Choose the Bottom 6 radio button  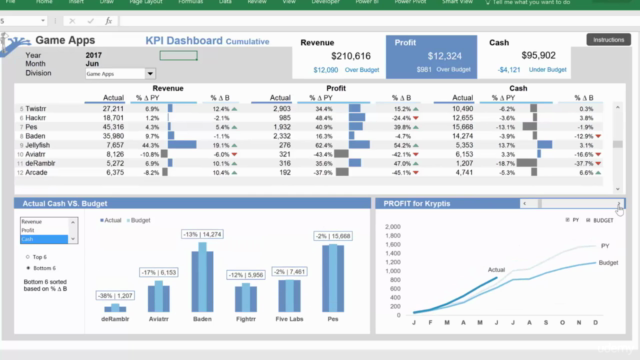coord(28,268)
